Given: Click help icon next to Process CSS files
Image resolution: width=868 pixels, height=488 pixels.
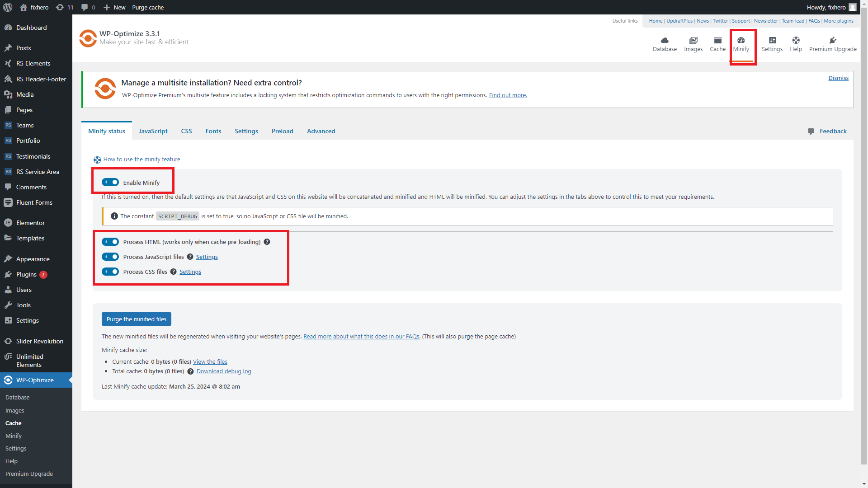Looking at the screenshot, I should click(x=173, y=272).
